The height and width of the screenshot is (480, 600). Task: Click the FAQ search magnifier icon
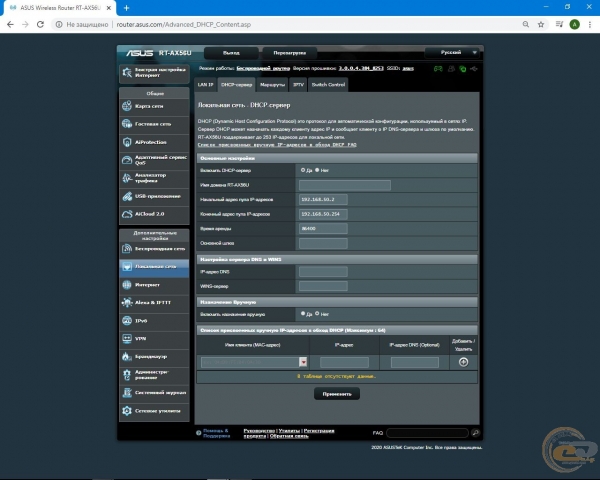tap(476, 433)
